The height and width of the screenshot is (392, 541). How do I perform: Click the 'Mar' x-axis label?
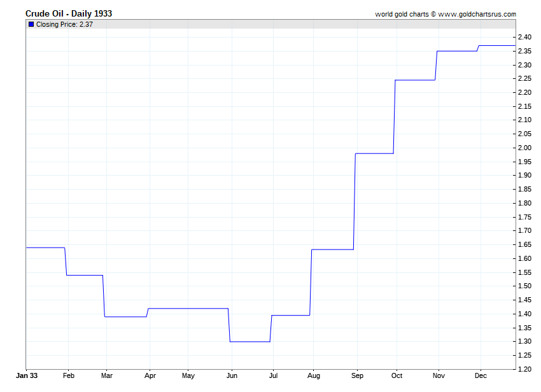click(107, 375)
